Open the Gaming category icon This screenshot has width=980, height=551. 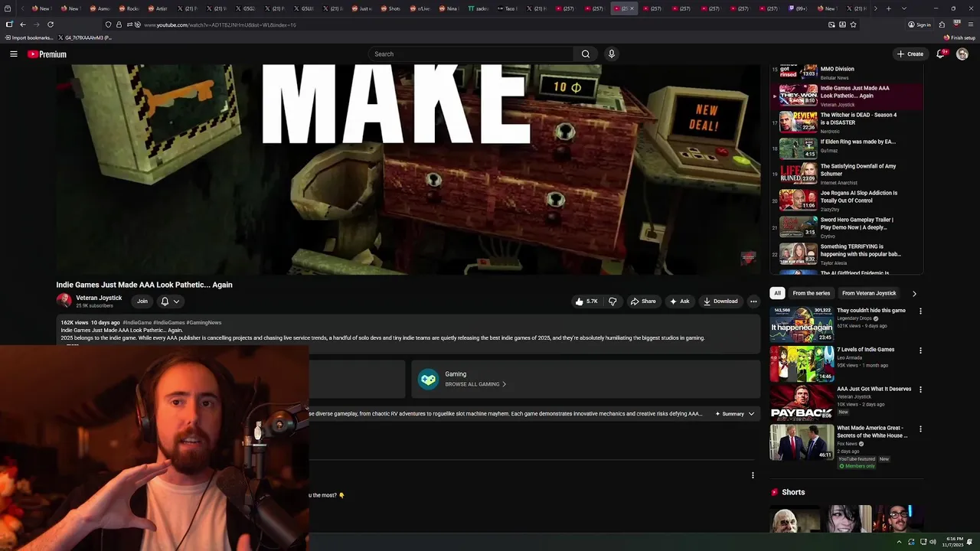(x=428, y=379)
